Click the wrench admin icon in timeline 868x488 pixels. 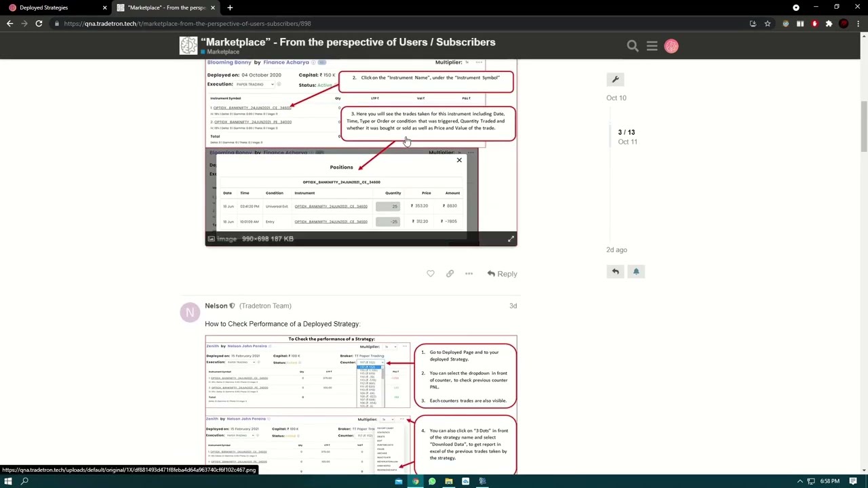tap(615, 79)
